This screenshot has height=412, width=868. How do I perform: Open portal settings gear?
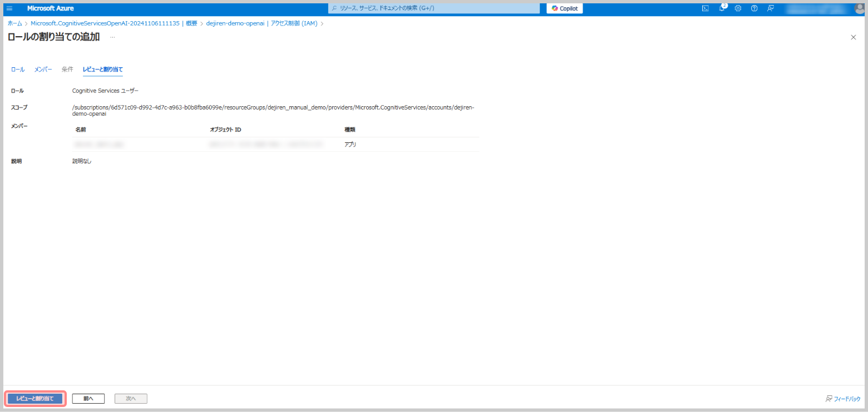click(738, 8)
